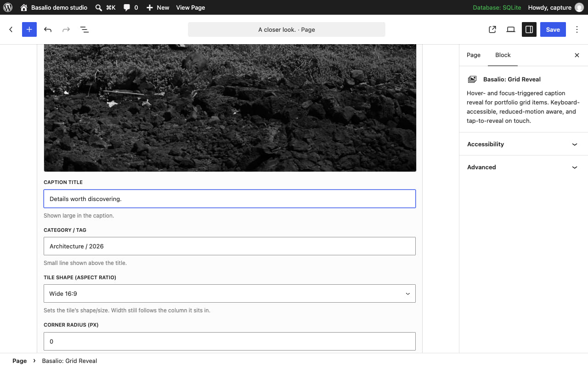The height and width of the screenshot is (368, 588).
Task: Click the Database: SQLite indicator
Action: pyautogui.click(x=497, y=7)
